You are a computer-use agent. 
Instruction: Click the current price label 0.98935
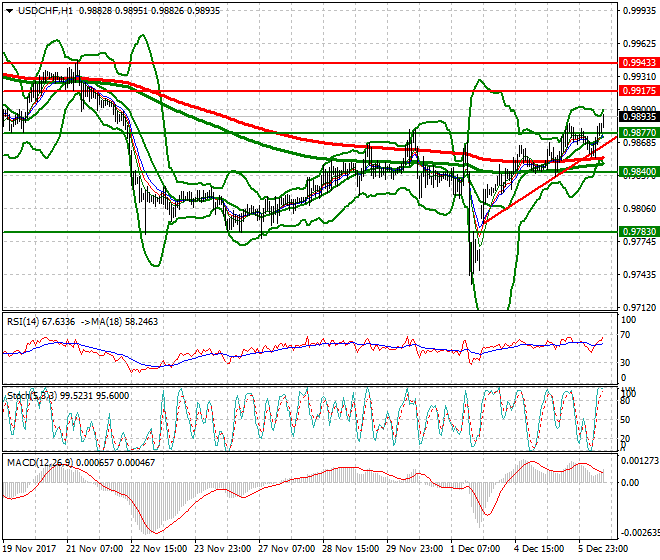coord(638,117)
